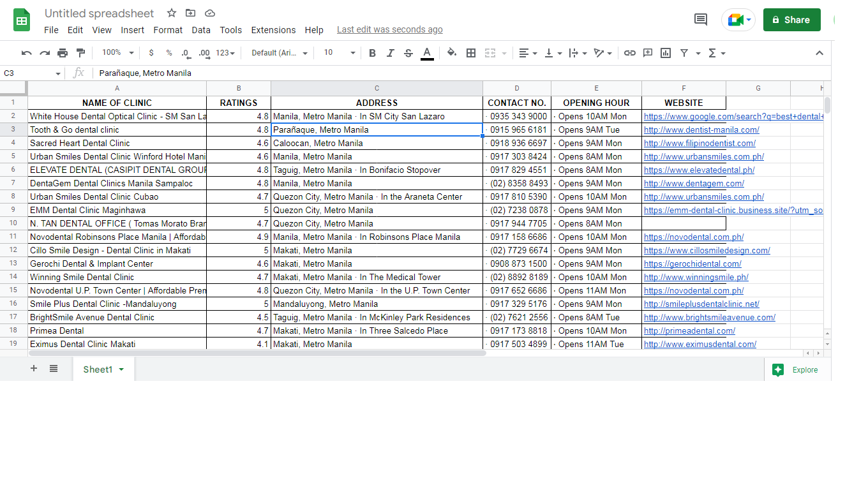The image size is (868, 490).
Task: Open the dentist-manila.com link
Action: (x=701, y=130)
